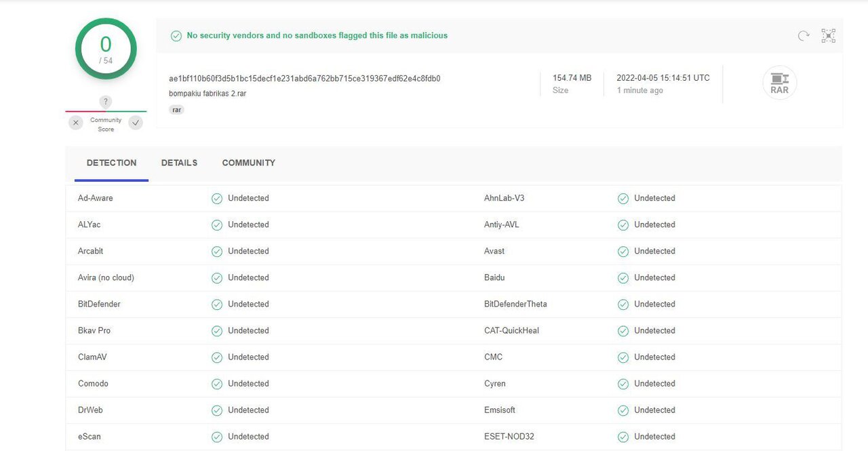Click the Comodo undetected check icon
Viewport: 868px width, 451px height.
[217, 384]
